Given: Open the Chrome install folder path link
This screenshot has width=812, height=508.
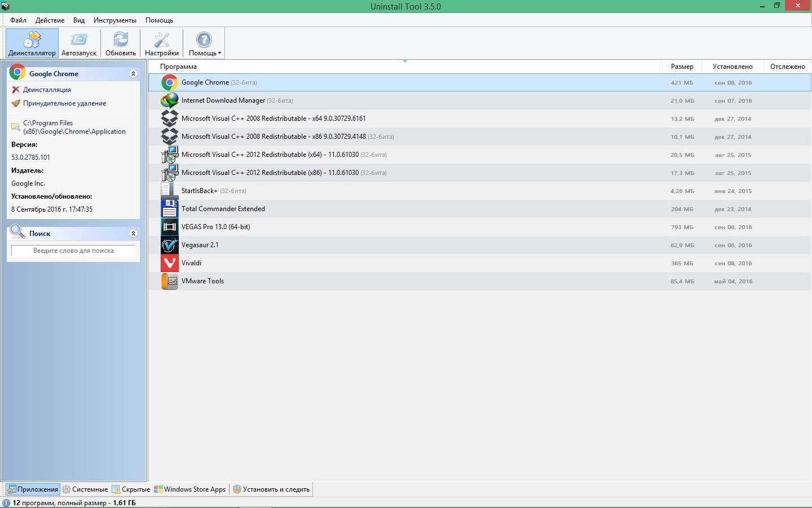Looking at the screenshot, I should click(x=74, y=127).
